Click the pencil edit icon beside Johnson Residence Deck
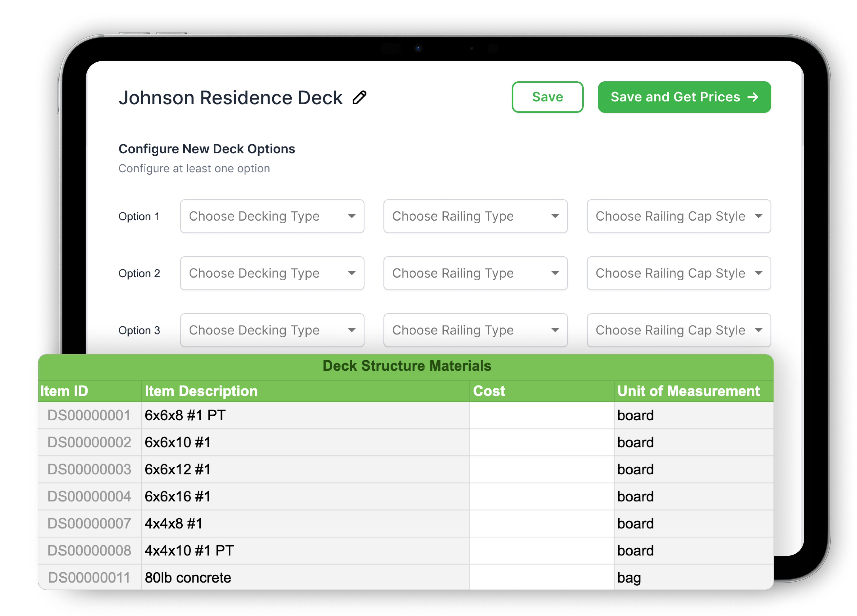The height and width of the screenshot is (616, 857). [359, 97]
